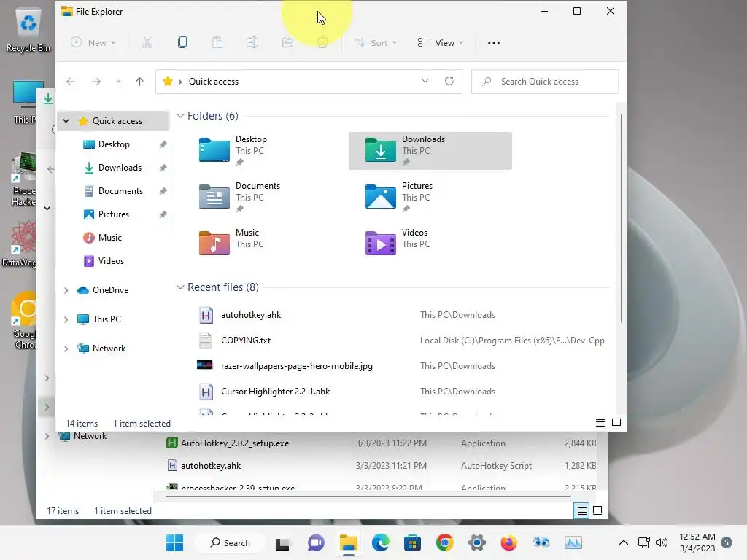
Task: Go forward with the right arrow
Action: point(96,82)
